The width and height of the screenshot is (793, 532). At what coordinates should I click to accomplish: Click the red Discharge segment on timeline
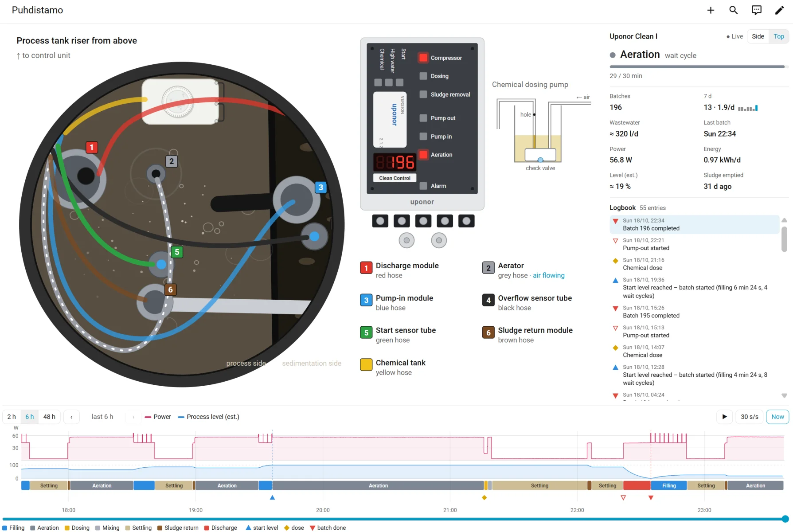point(637,485)
